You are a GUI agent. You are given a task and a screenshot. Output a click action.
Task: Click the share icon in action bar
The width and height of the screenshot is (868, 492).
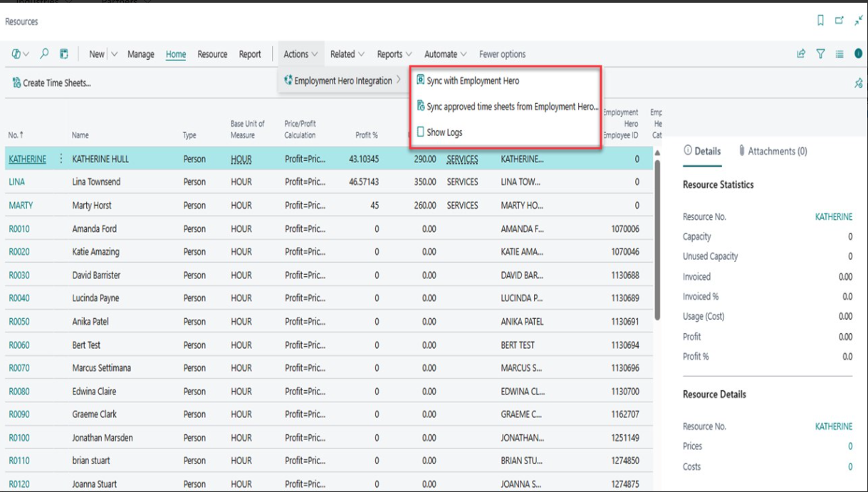point(801,54)
